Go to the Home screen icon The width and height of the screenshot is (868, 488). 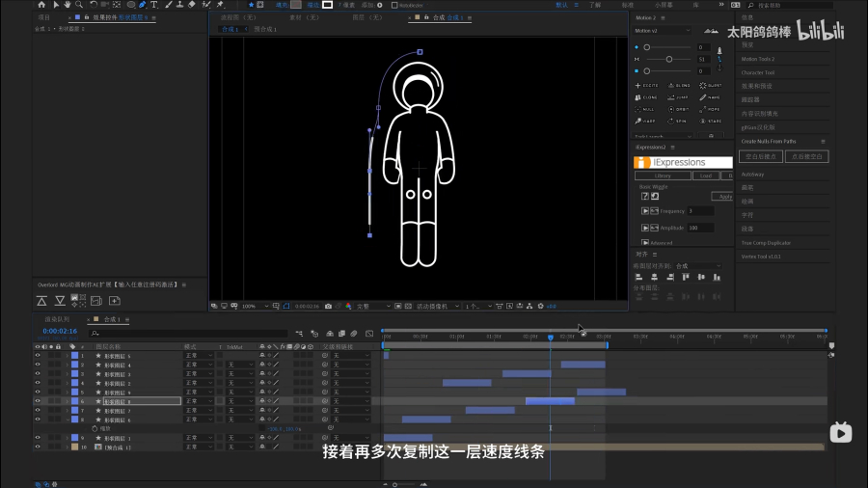[41, 5]
